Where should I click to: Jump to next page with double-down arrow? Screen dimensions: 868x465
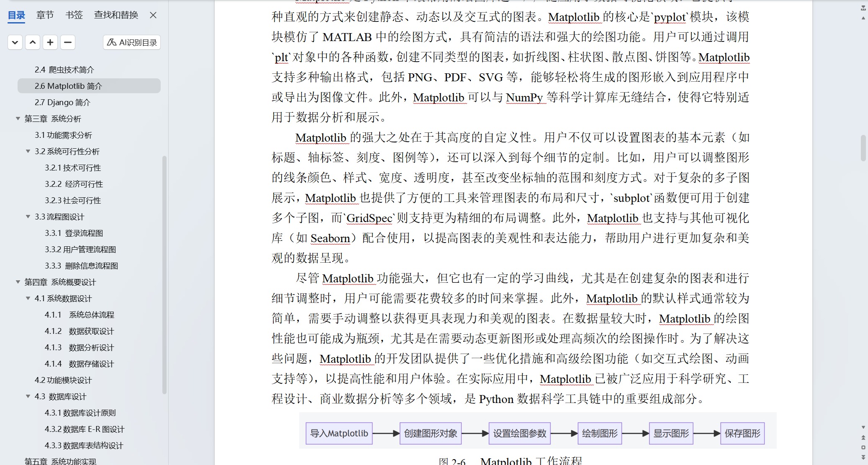[x=863, y=457]
